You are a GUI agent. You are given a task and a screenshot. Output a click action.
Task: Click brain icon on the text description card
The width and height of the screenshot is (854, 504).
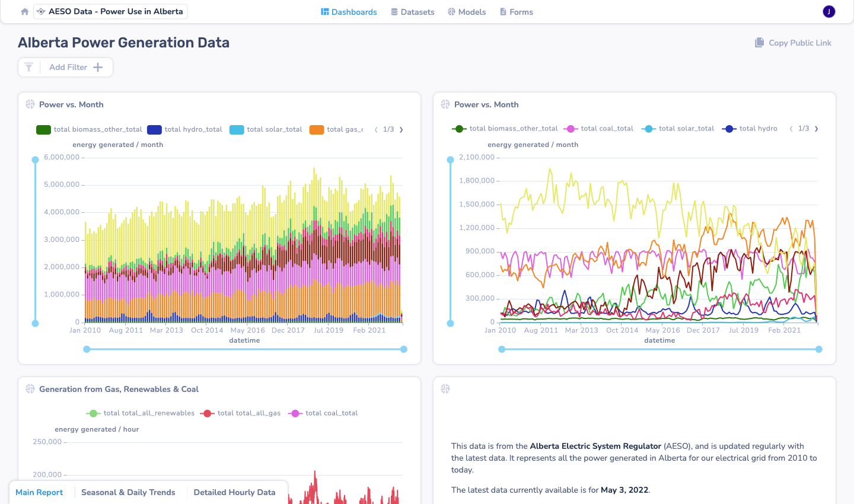click(445, 389)
